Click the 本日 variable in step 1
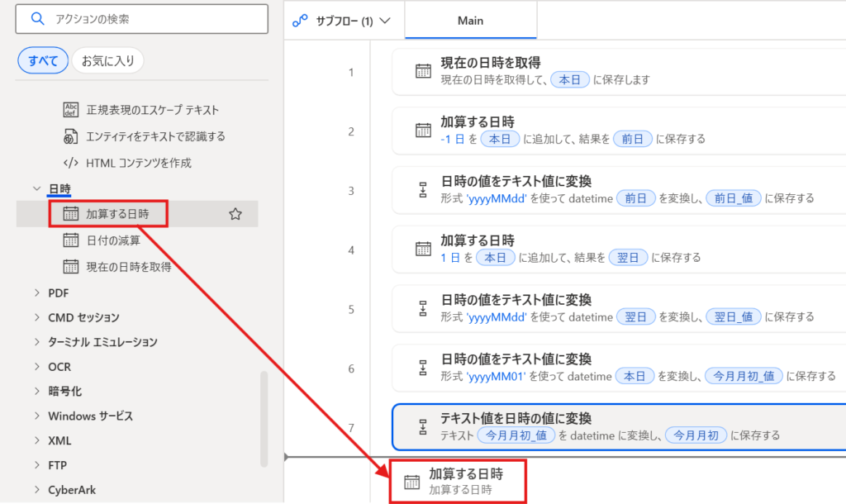 pyautogui.click(x=570, y=80)
